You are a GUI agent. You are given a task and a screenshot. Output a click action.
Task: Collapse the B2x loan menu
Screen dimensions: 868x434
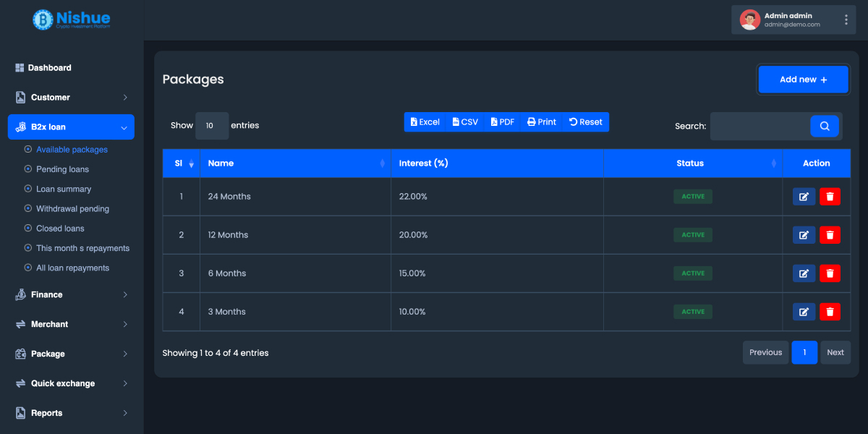click(x=70, y=127)
